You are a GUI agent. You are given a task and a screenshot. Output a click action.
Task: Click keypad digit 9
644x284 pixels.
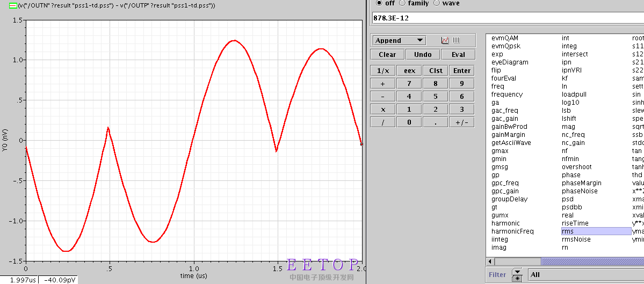tap(461, 84)
